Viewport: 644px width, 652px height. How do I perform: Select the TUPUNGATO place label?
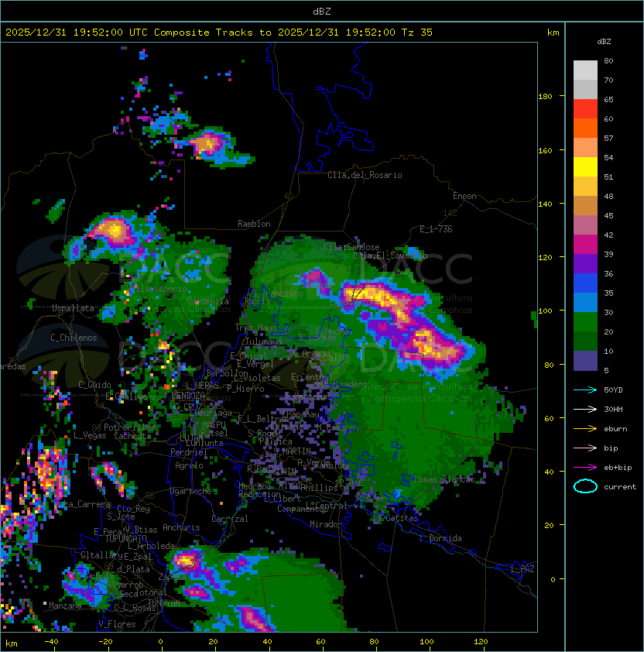point(125,539)
